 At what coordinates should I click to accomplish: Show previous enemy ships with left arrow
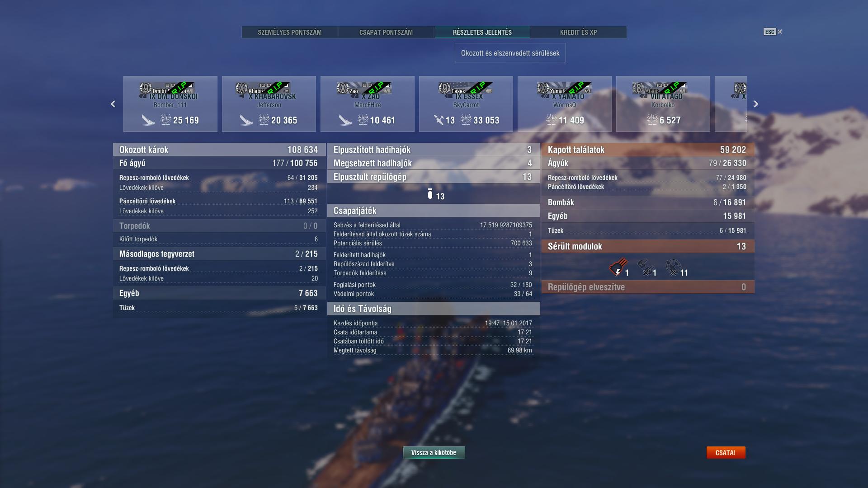pyautogui.click(x=113, y=104)
